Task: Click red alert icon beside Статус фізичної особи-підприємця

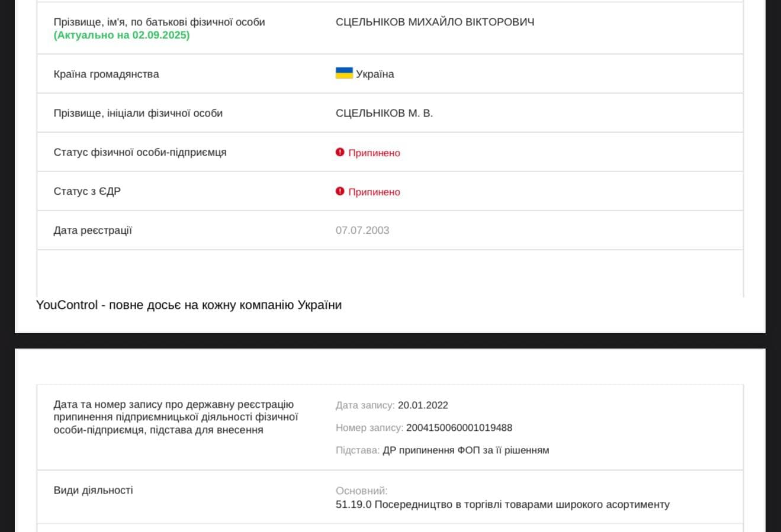Action: (340, 152)
